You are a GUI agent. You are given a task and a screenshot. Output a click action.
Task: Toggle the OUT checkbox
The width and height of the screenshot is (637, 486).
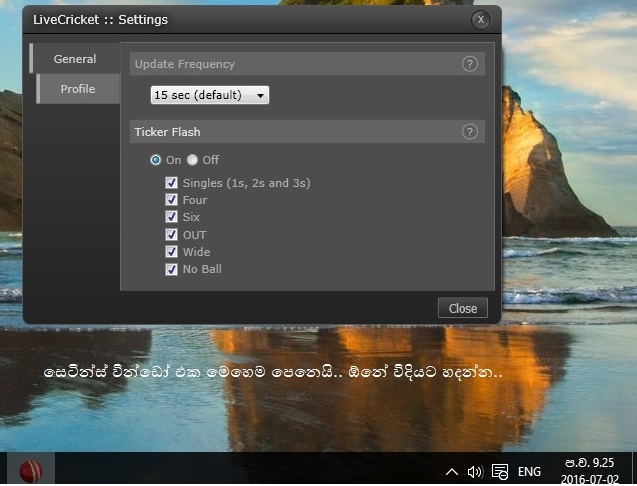171,234
